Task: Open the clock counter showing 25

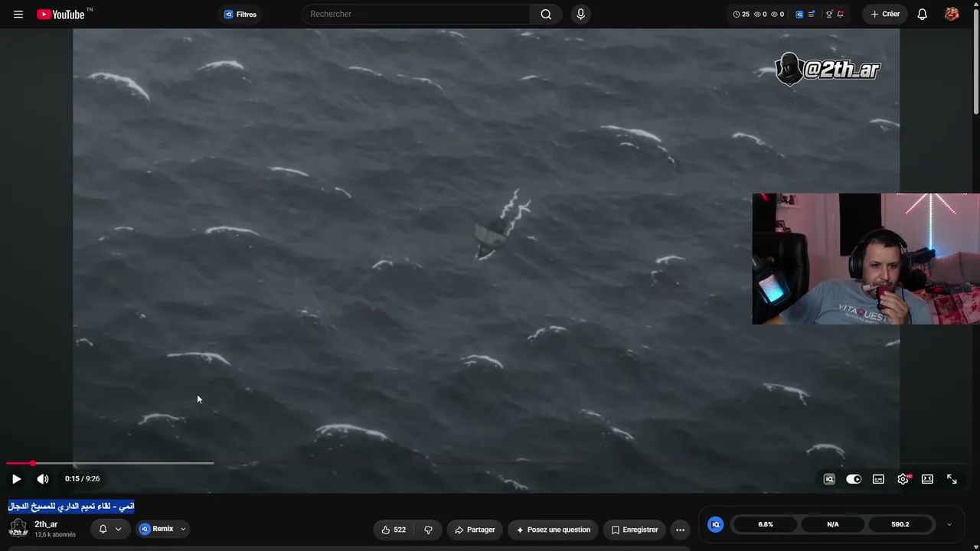Action: pyautogui.click(x=741, y=15)
